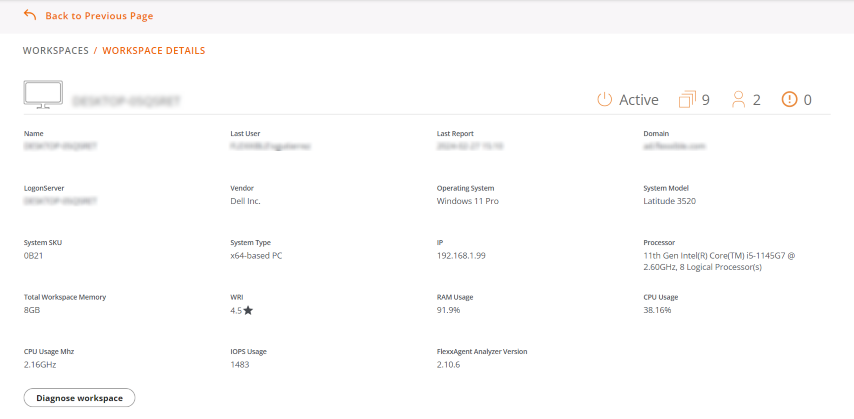Select the 192.168.1.99 IP value
854x419 pixels.
pos(461,256)
